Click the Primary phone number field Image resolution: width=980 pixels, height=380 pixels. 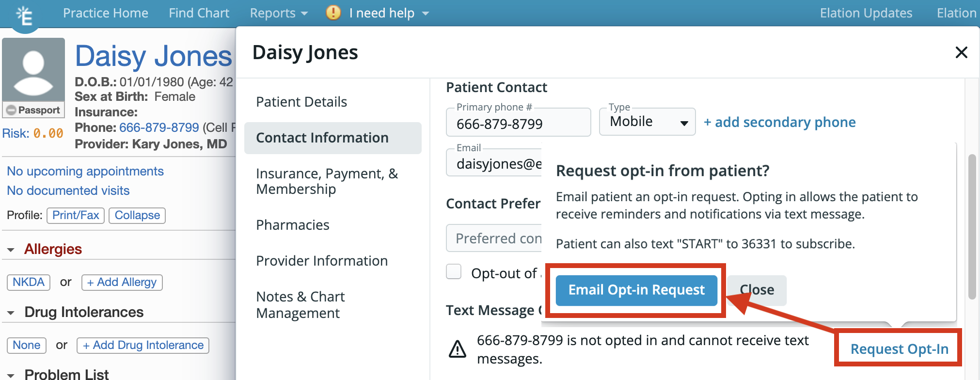[518, 124]
